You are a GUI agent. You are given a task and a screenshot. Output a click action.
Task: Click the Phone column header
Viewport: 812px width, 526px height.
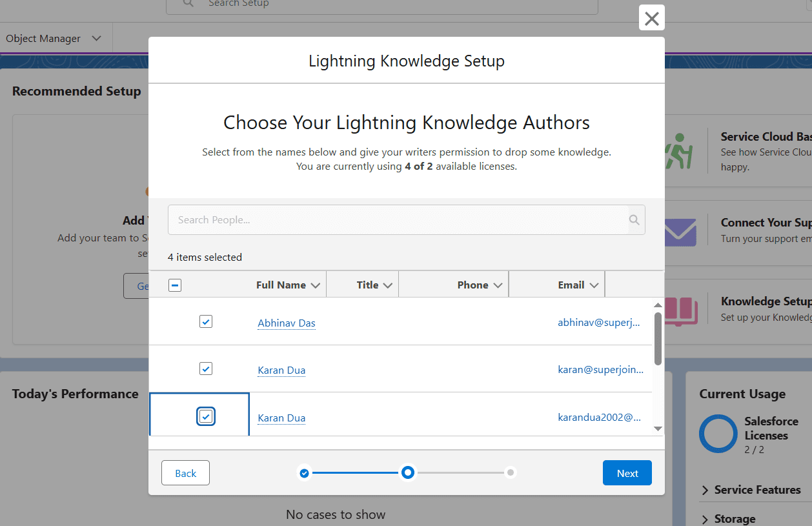tap(472, 285)
